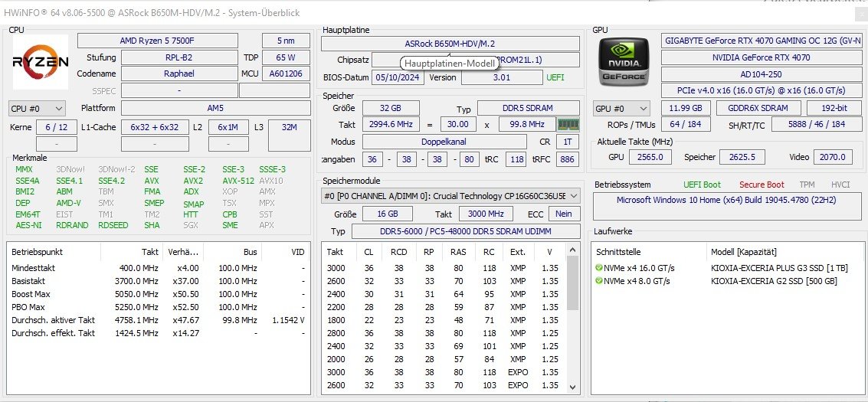Select the BIOS version 3.01 field
The height and width of the screenshot is (402, 868).
point(502,77)
